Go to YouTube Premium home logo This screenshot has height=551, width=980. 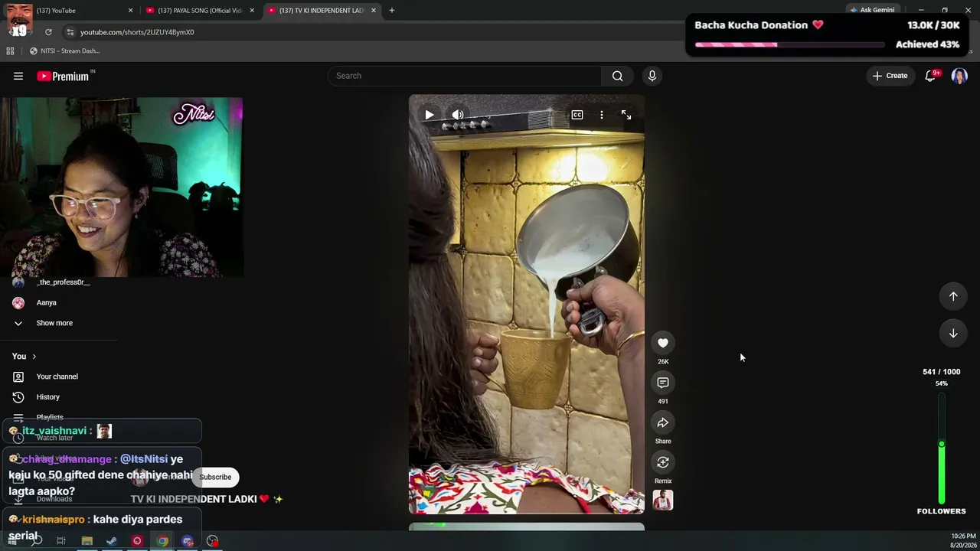click(x=63, y=76)
